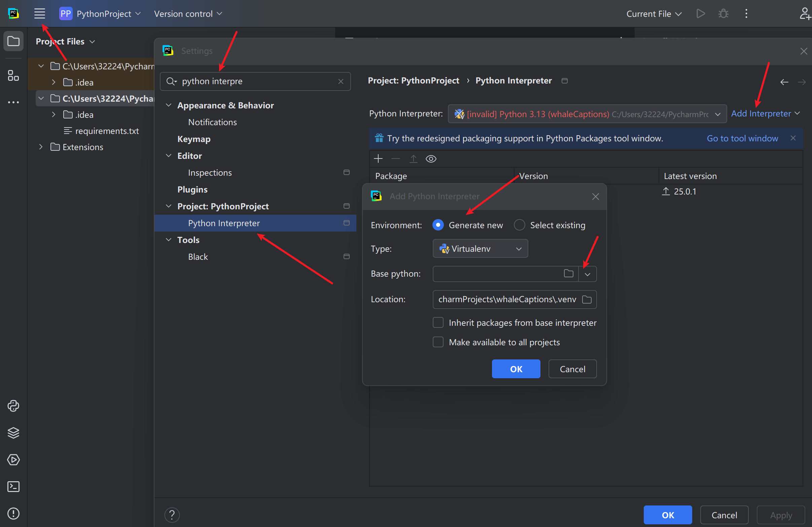The image size is (812, 527).
Task: Open the Virtualenv type dropdown
Action: coord(480,249)
